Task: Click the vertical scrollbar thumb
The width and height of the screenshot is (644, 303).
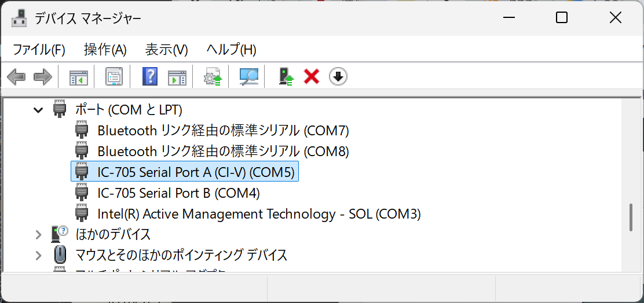Action: click(632, 218)
